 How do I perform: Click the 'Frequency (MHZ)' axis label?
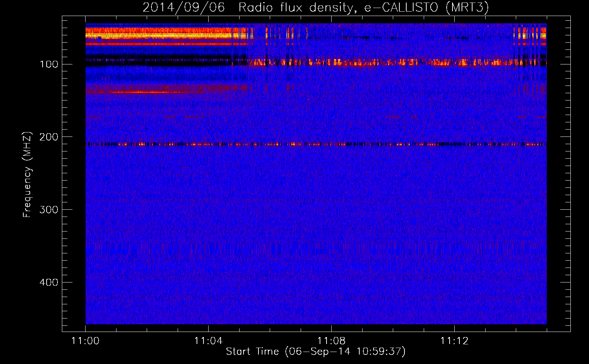click(x=27, y=175)
